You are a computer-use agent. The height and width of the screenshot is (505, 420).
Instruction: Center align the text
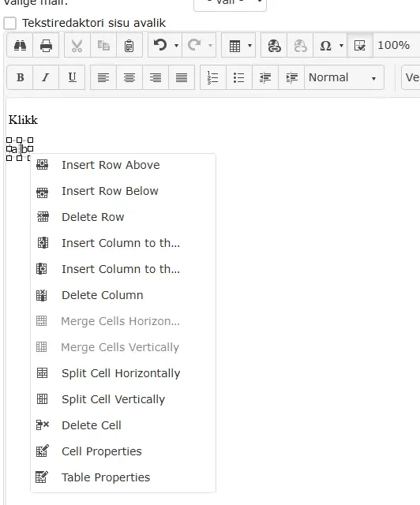click(x=129, y=77)
